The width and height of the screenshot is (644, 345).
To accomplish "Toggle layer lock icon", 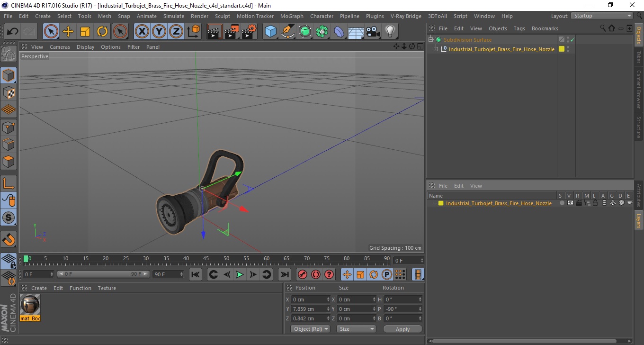I will click(595, 203).
